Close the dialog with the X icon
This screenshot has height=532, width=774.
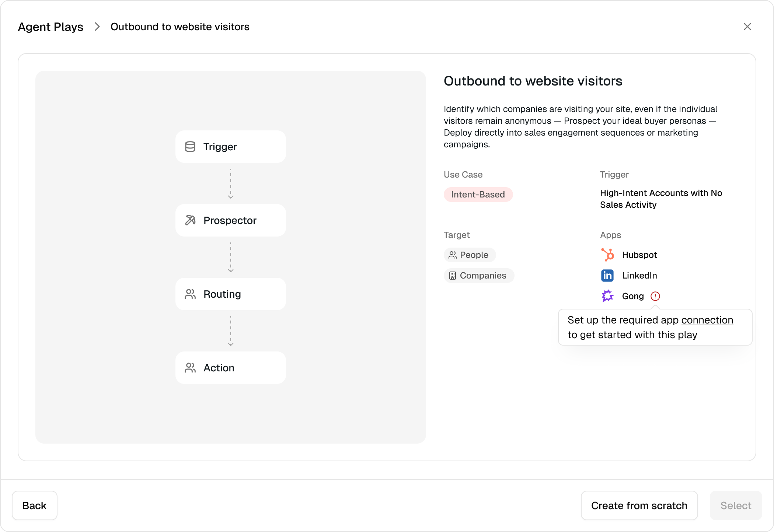coord(747,27)
